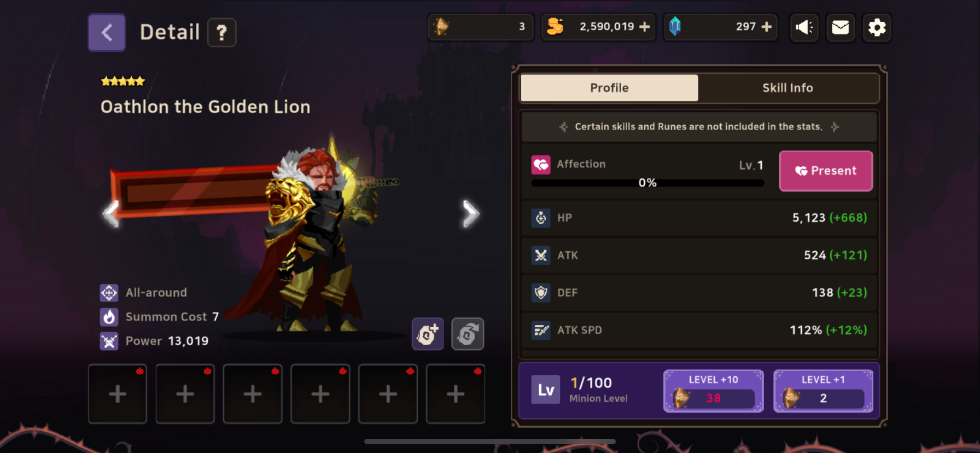Open the mailbox envelope icon
Image resolution: width=980 pixels, height=453 pixels.
841,27
